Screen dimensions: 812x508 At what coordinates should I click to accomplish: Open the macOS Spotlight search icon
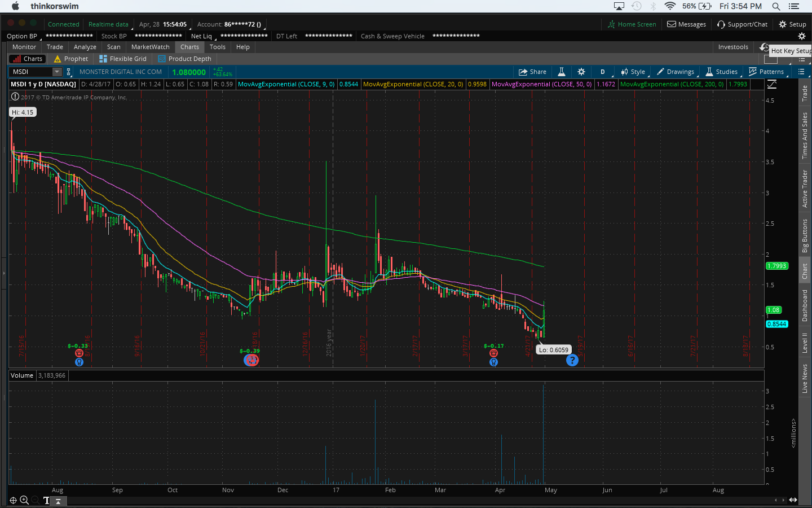tap(776, 6)
